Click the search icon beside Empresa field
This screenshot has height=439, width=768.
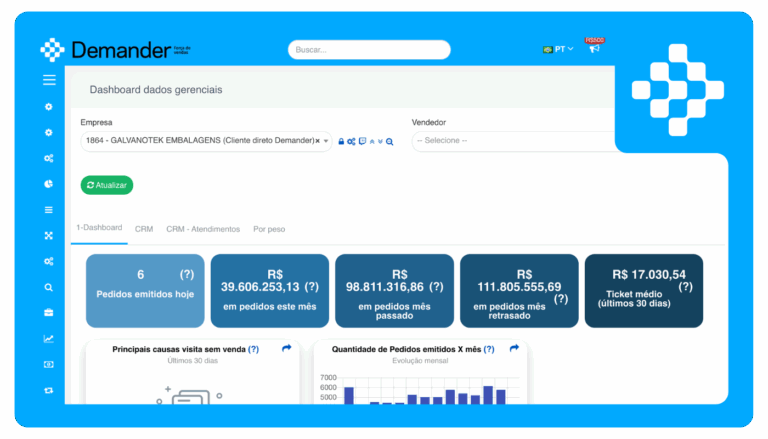coord(390,141)
